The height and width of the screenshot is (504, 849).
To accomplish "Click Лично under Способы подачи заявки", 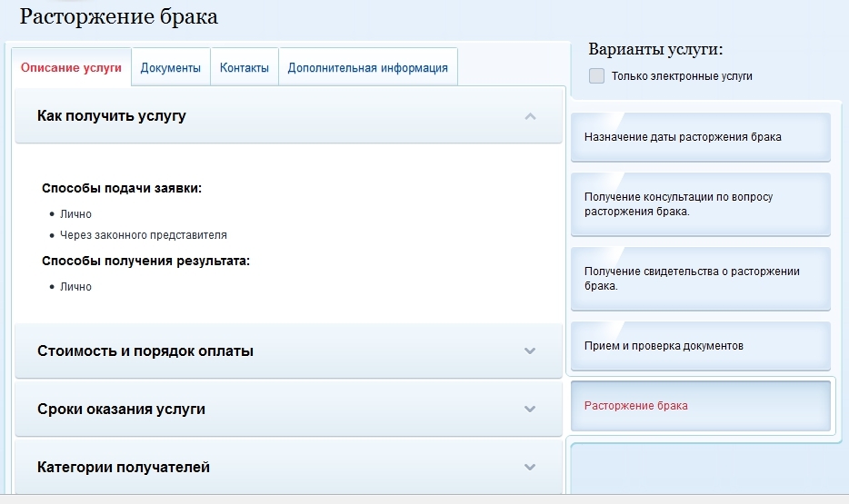I will point(75,214).
